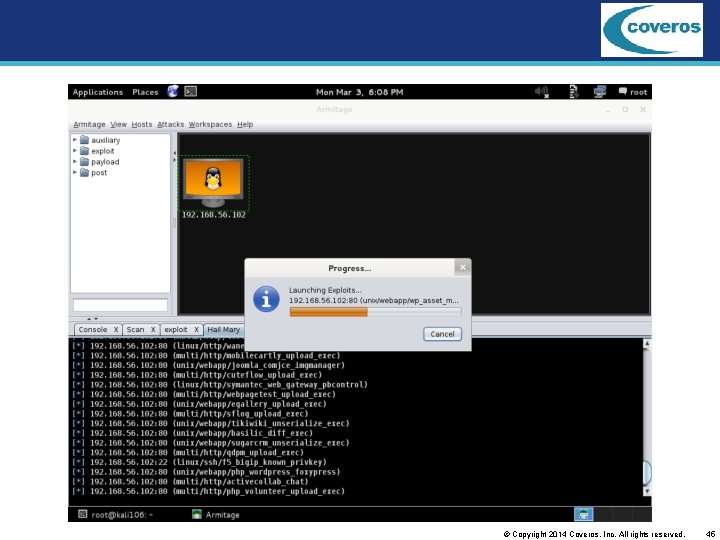720x540 pixels.
Task: Open the Attacks menu
Action: (x=170, y=124)
